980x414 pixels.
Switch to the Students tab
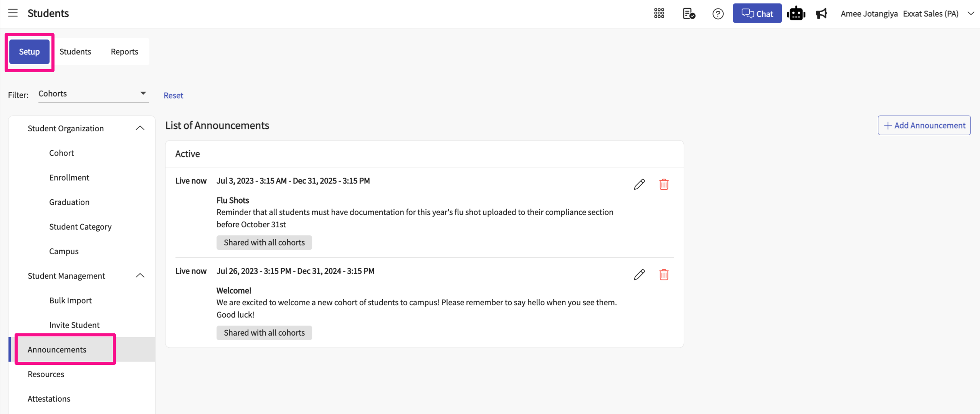tap(75, 51)
